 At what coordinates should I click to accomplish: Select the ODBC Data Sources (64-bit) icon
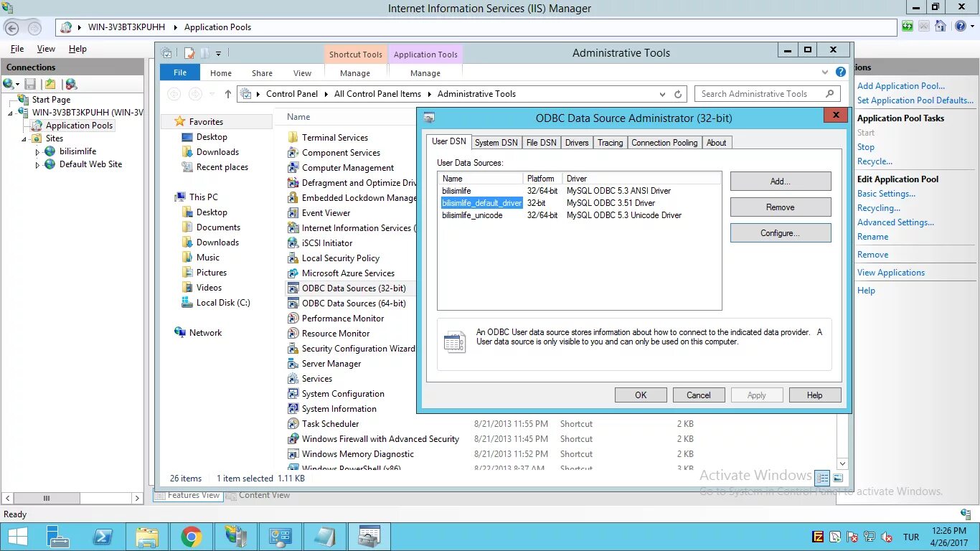293,303
